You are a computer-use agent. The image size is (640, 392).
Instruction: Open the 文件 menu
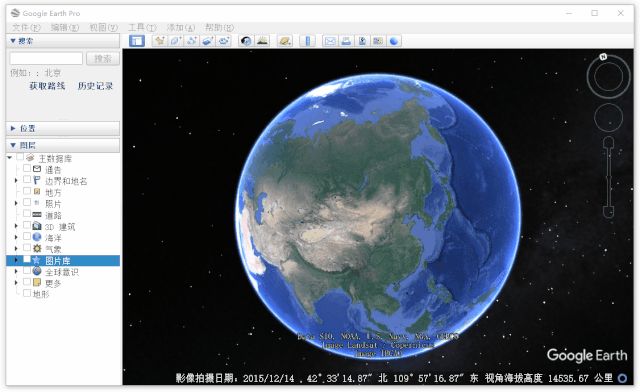point(26,27)
